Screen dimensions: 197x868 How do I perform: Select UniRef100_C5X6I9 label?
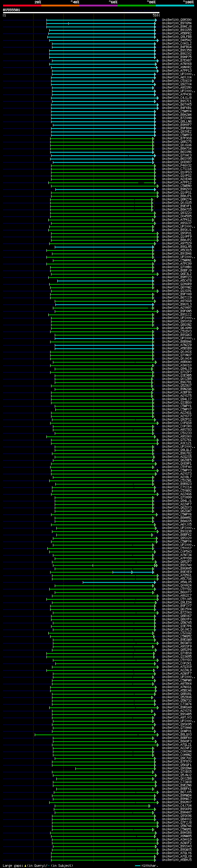coord(177,81)
